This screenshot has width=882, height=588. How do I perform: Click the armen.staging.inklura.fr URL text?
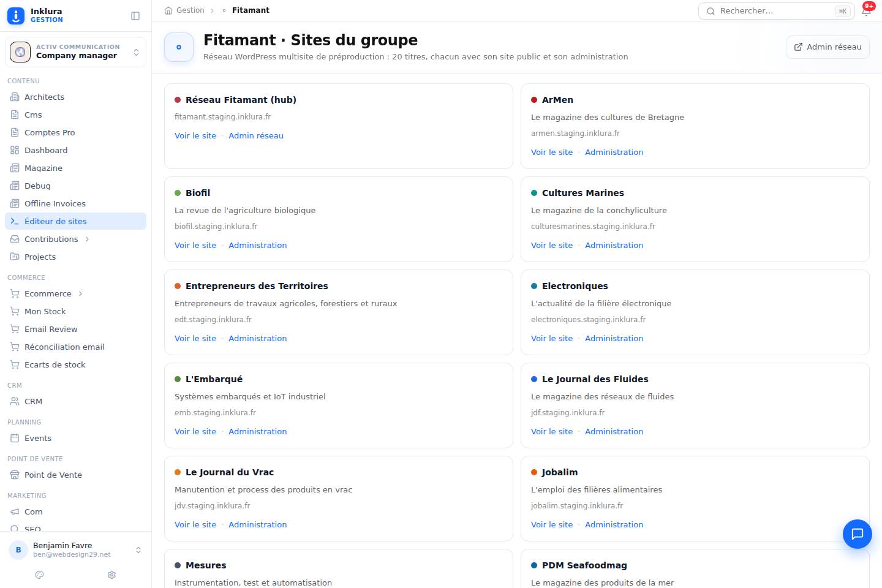(x=575, y=134)
